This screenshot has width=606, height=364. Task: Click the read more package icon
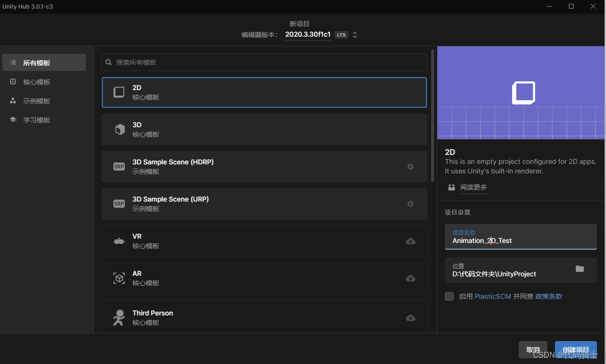coord(452,188)
